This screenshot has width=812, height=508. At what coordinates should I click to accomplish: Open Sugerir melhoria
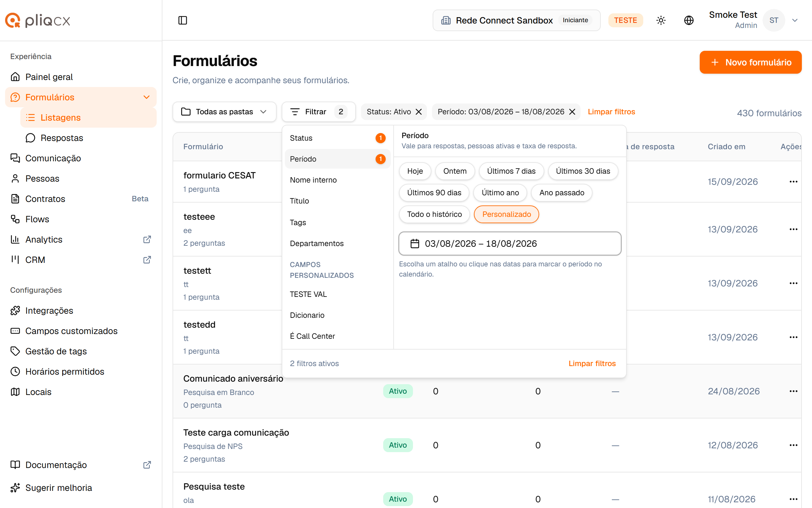[81, 487]
